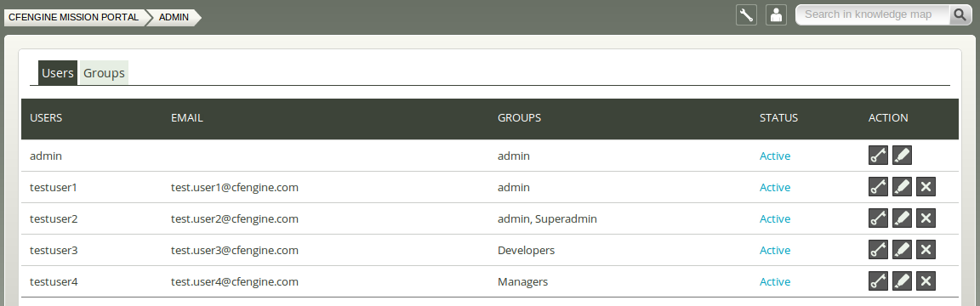Click the USERS column header
The height and width of the screenshot is (306, 980).
[x=46, y=117]
